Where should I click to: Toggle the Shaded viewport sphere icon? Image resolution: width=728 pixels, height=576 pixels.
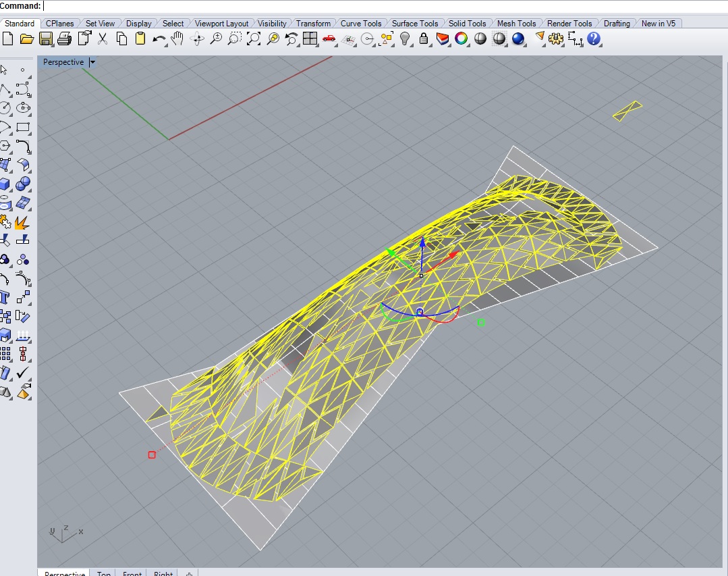(480, 38)
